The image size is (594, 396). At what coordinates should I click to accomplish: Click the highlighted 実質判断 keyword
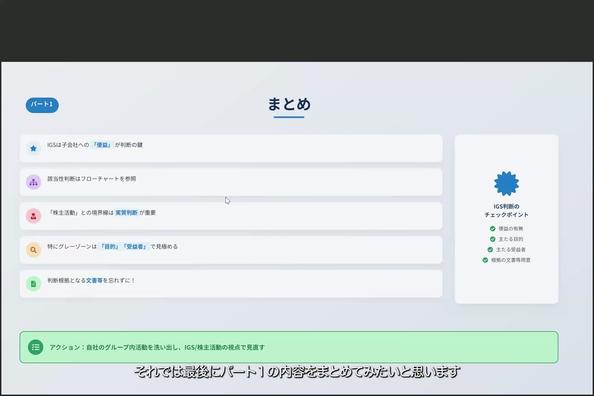(126, 213)
